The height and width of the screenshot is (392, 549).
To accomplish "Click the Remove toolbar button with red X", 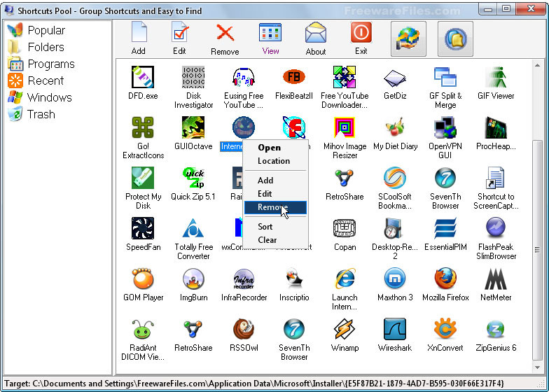I will pyautogui.click(x=225, y=38).
